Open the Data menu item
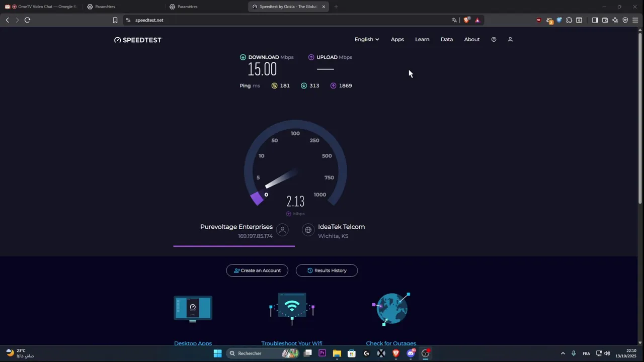644x362 pixels. (x=447, y=39)
